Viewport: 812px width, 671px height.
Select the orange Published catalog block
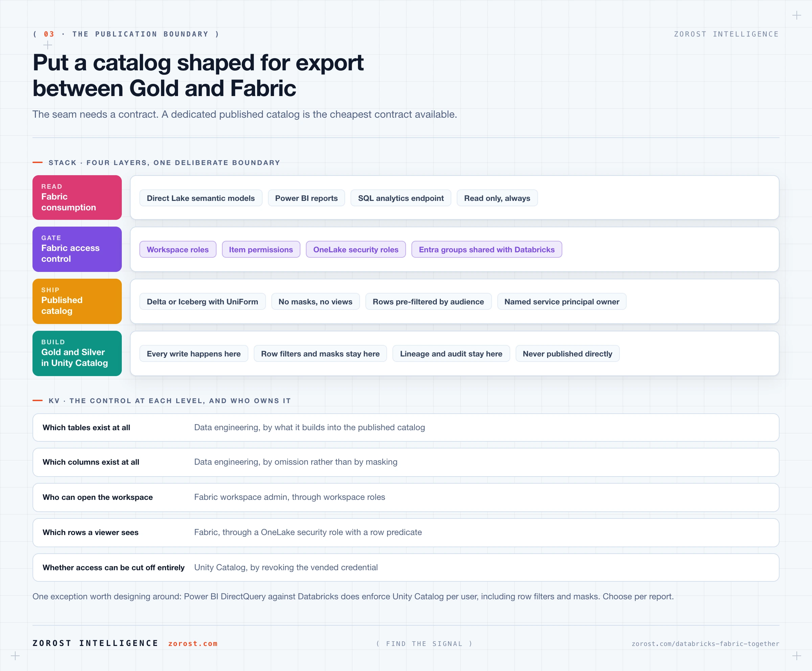[77, 301]
